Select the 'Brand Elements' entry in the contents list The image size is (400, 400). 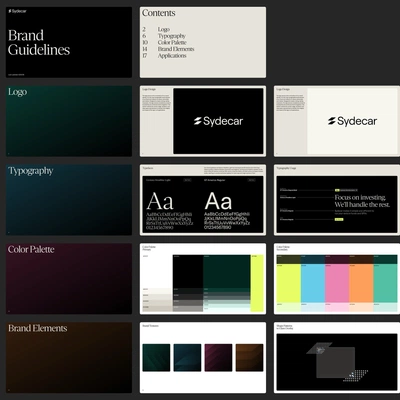[x=176, y=49]
